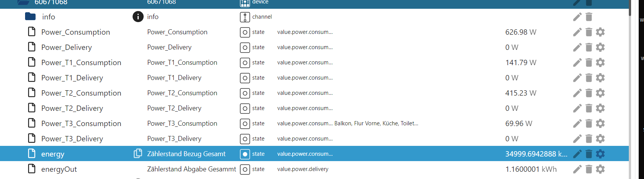The width and height of the screenshot is (644, 179).
Task: Click the energy value 34999.6942888
Action: pos(536,154)
